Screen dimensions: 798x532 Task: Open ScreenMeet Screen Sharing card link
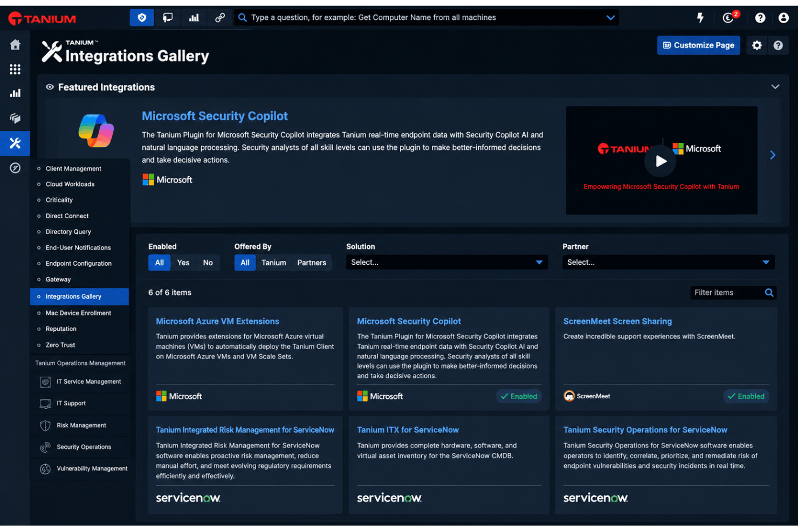pos(617,322)
